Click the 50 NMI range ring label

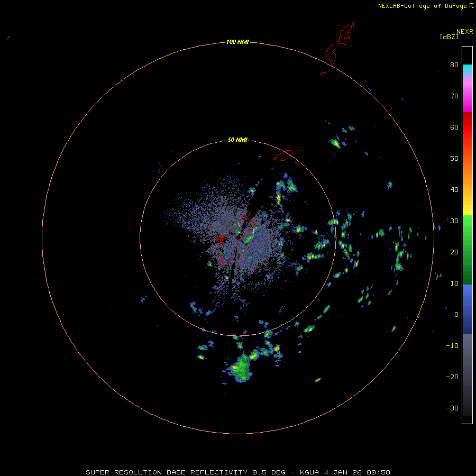pyautogui.click(x=237, y=140)
